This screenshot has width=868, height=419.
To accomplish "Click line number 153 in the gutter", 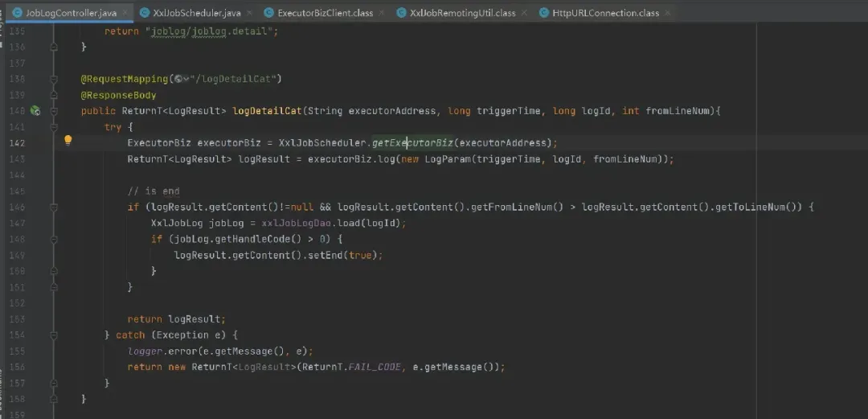I will (16, 319).
